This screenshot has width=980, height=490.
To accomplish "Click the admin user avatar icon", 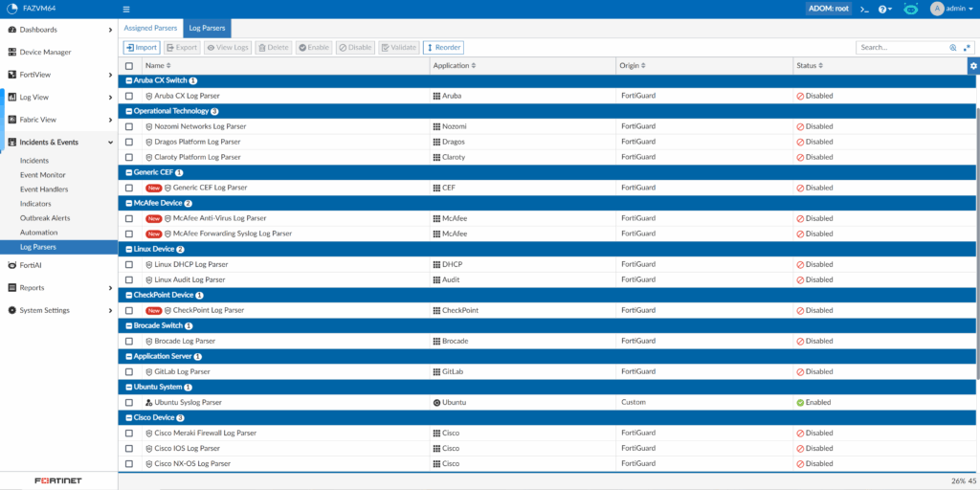I will (x=936, y=9).
